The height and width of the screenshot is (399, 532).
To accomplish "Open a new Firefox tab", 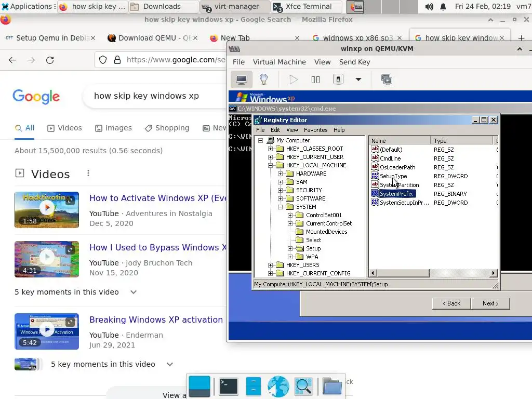I will click(x=522, y=38).
